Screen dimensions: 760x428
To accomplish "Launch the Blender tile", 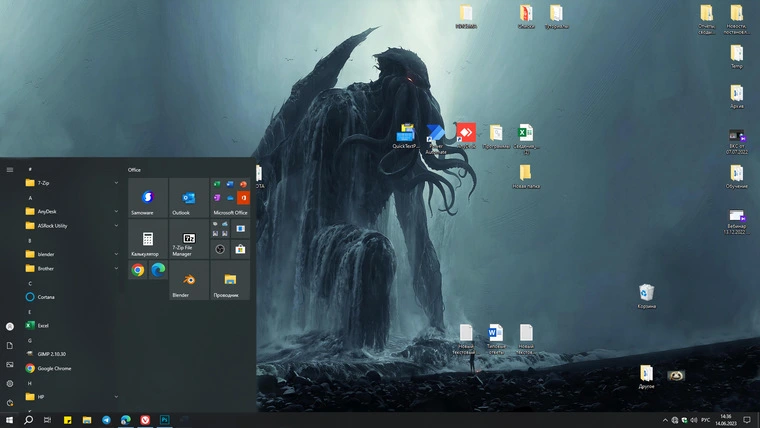I will tap(189, 280).
